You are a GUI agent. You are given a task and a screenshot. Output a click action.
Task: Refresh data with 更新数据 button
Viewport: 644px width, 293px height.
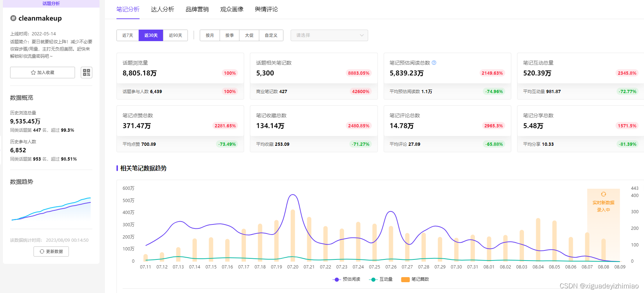(51, 252)
